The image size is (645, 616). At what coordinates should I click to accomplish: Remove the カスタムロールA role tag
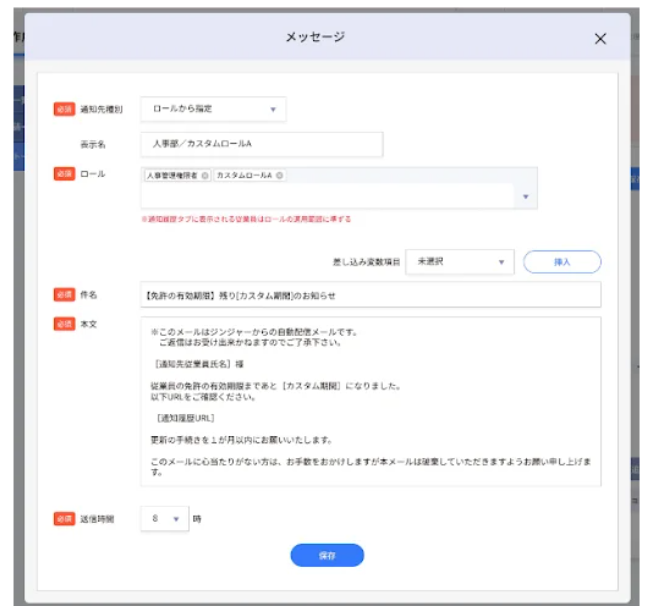pos(280,175)
